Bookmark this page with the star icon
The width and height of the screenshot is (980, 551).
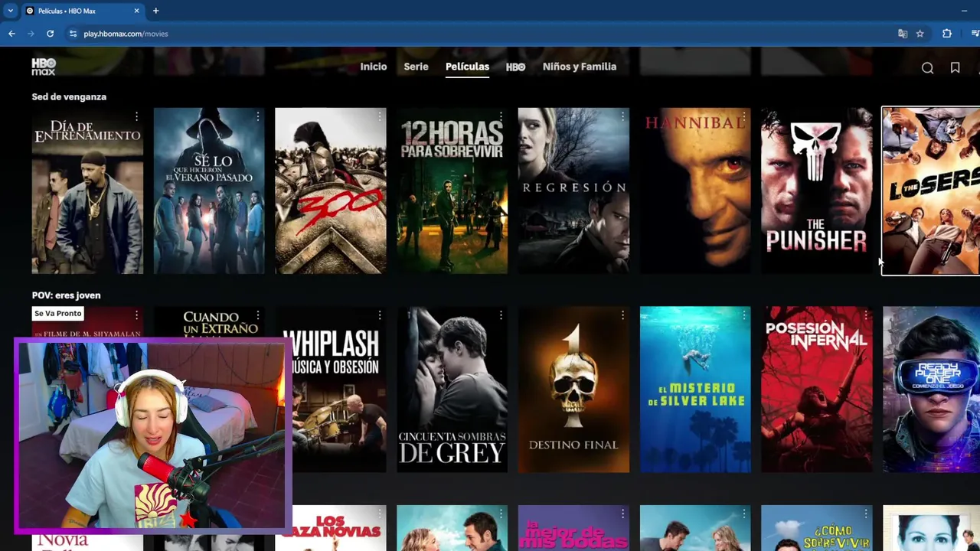[x=920, y=34]
